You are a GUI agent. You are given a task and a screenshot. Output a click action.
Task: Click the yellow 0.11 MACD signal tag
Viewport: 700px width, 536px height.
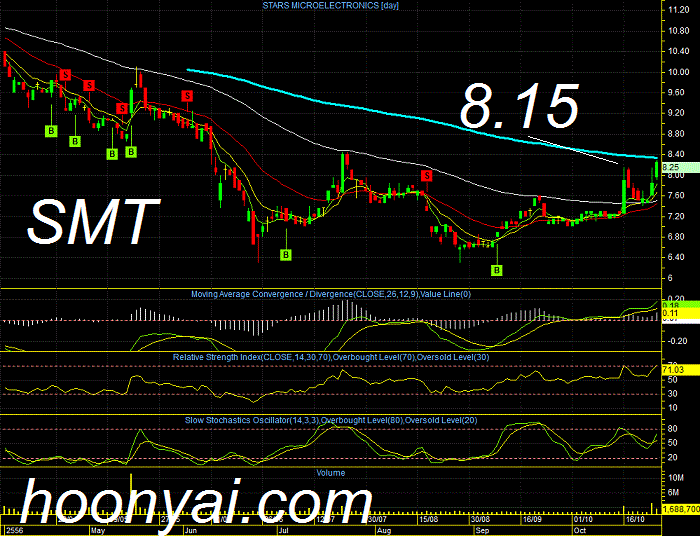tap(680, 313)
